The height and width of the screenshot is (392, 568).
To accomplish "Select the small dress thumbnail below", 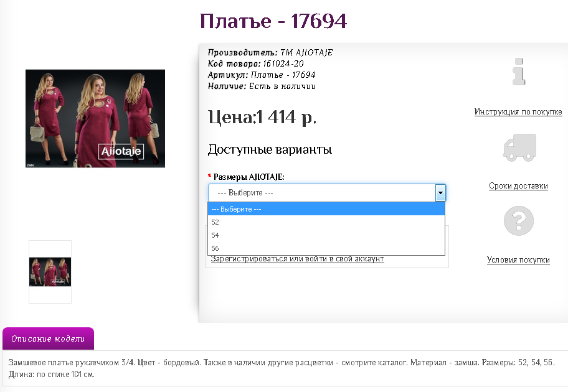I will pyautogui.click(x=50, y=272).
